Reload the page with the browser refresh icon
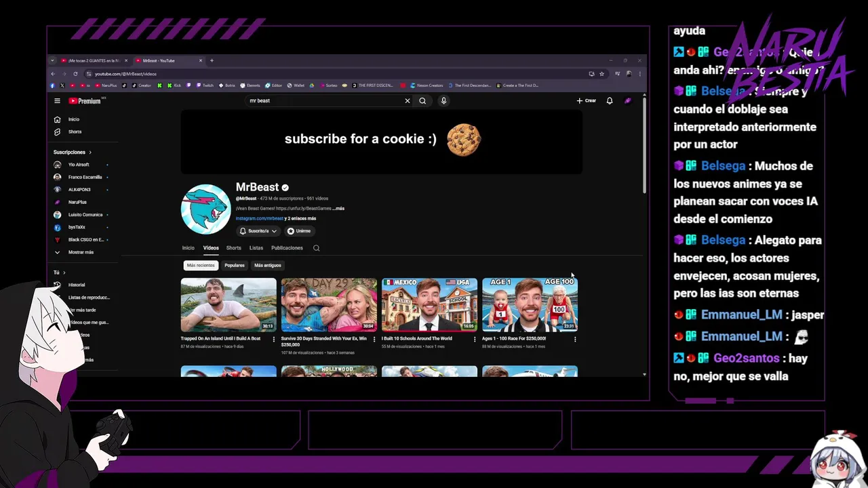 75,73
